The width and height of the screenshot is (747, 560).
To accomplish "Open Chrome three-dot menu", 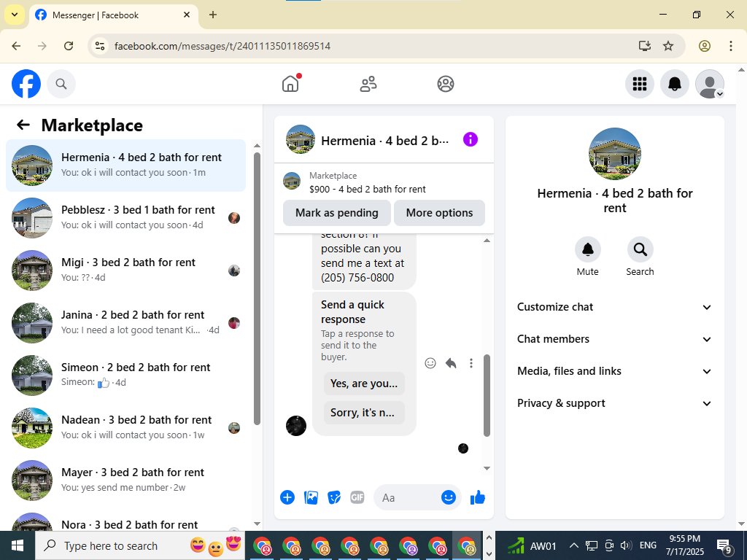I will [731, 46].
